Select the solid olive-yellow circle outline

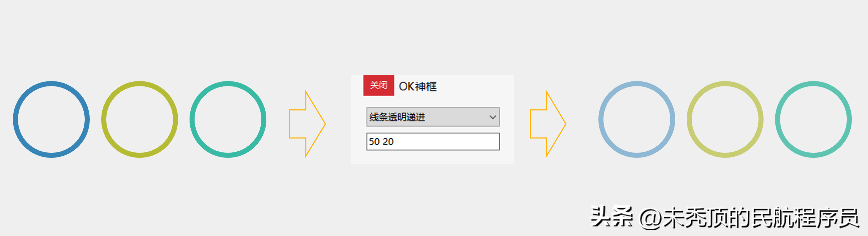[140, 84]
